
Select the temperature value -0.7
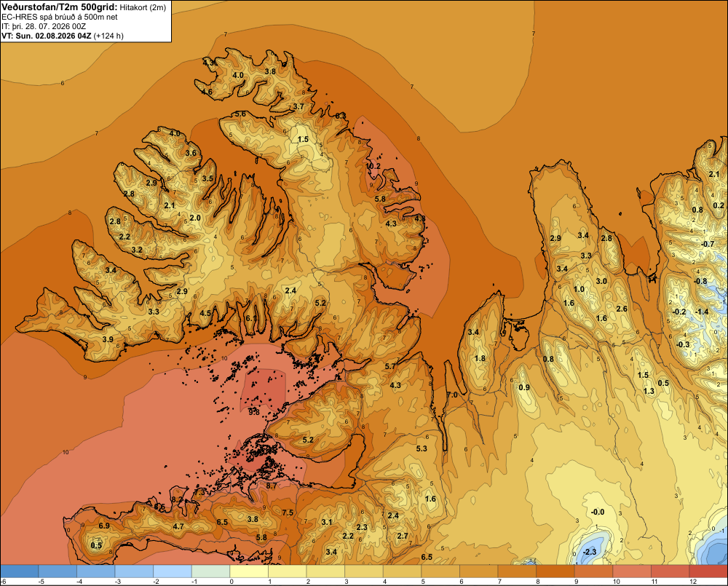tap(708, 244)
